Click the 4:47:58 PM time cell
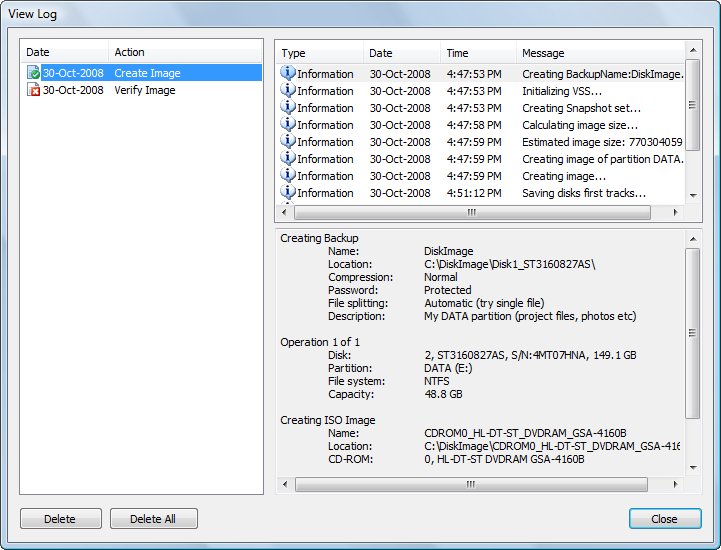The image size is (721, 550). [474, 125]
